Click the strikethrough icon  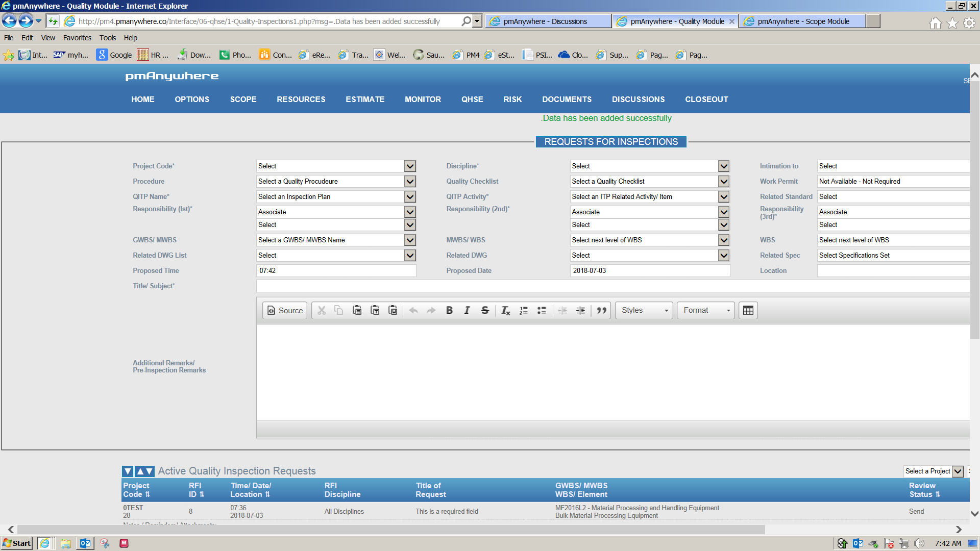(x=485, y=310)
